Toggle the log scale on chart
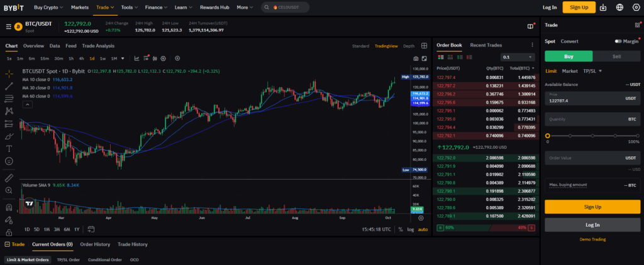The height and width of the screenshot is (265, 644). [x=411, y=229]
